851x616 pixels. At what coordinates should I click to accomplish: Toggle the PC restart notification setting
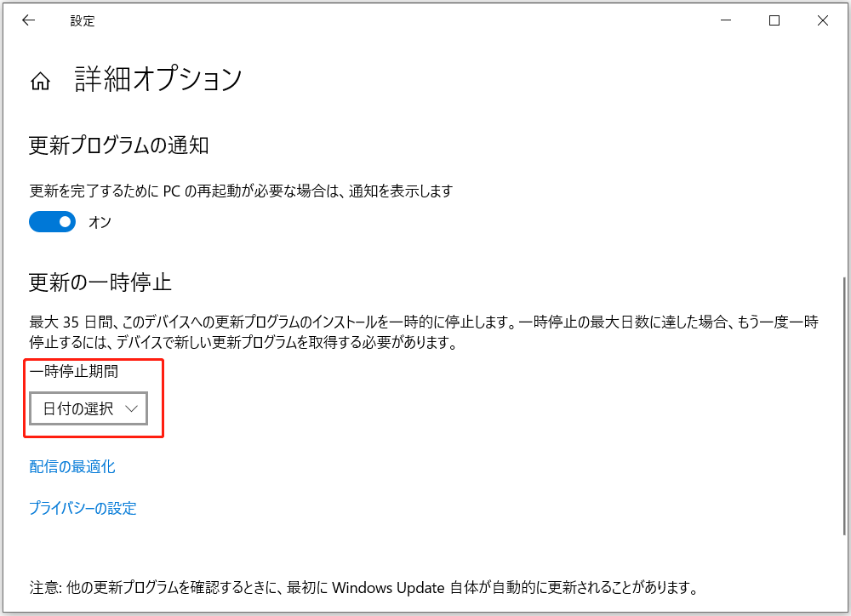[52, 221]
